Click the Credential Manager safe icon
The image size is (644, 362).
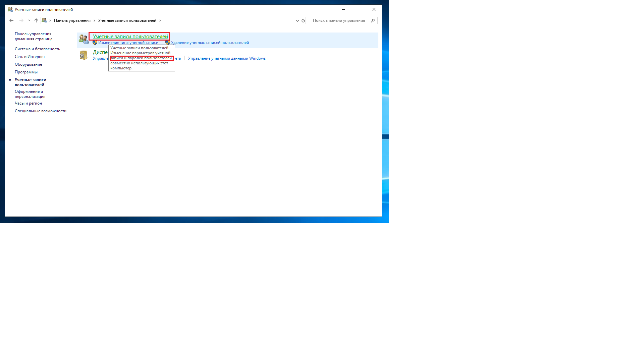pos(84,55)
